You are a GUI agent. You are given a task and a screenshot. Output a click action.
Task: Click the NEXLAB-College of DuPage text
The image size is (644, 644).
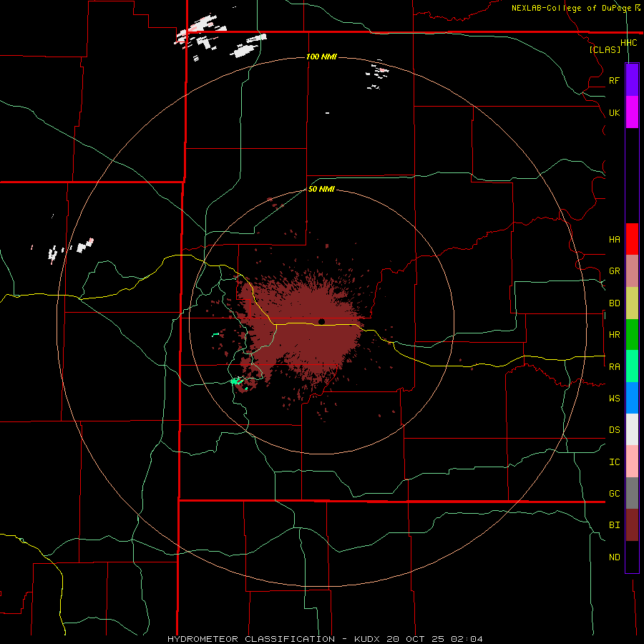[x=572, y=8]
